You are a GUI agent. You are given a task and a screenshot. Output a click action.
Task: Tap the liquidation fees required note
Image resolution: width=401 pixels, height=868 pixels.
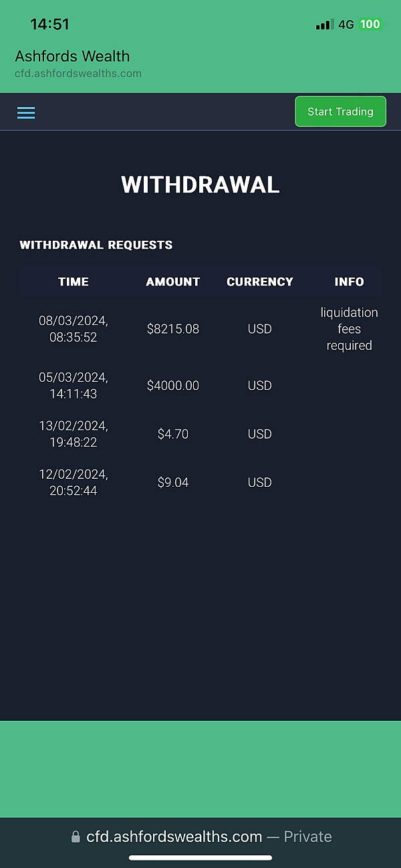point(349,329)
